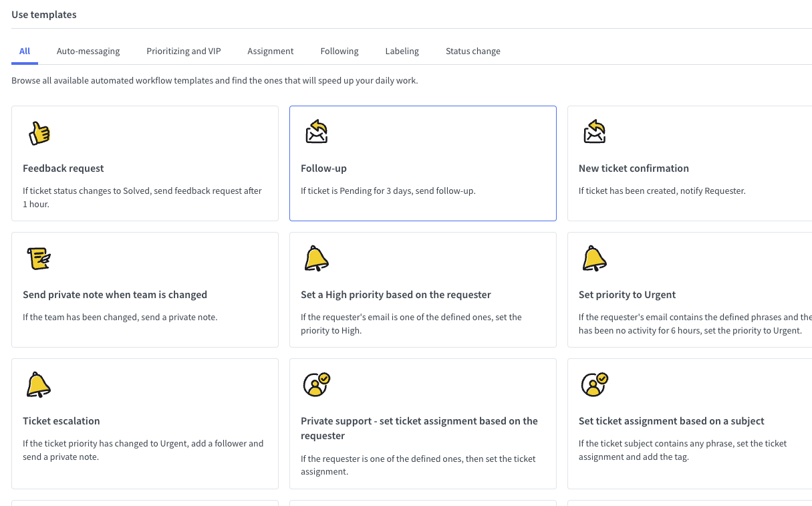Click the person-check icon on Private support template
The width and height of the screenshot is (812, 506).
[x=316, y=384]
